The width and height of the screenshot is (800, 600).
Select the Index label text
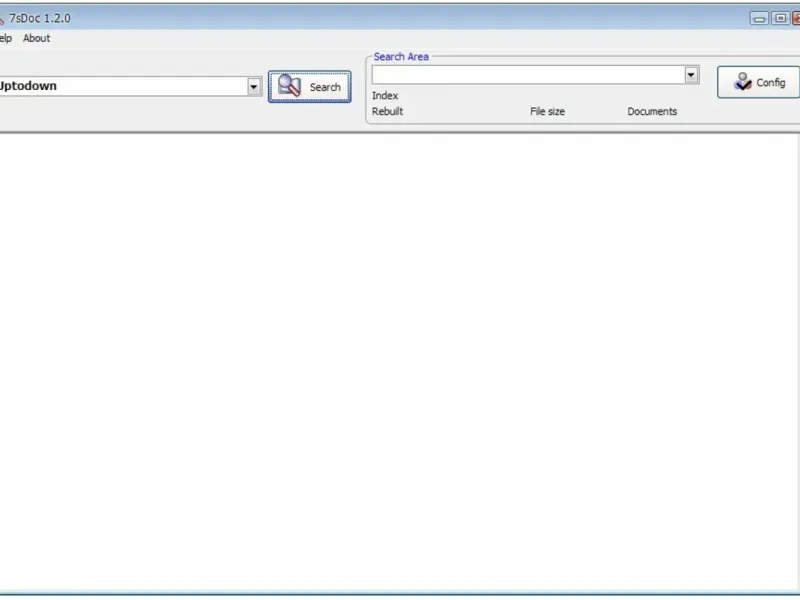pyautogui.click(x=385, y=95)
